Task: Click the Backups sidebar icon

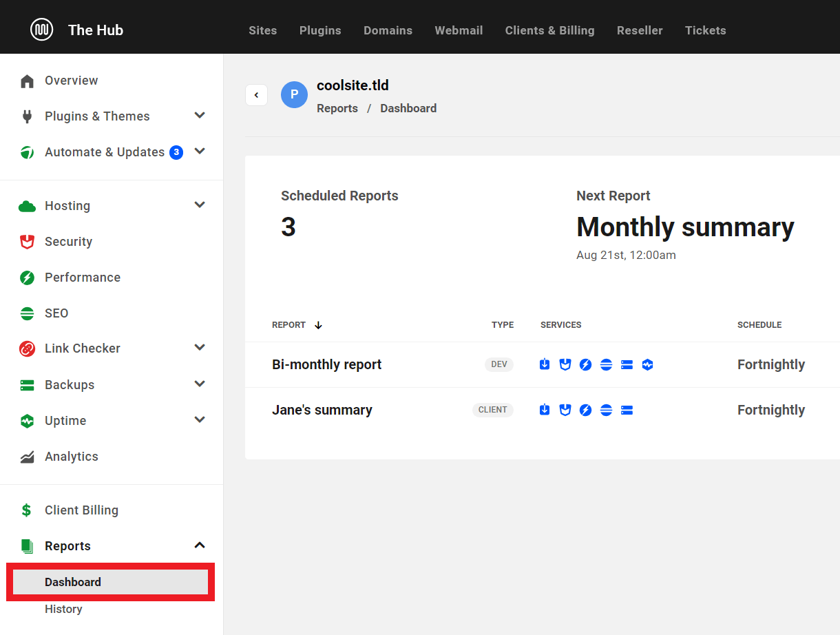Action: tap(27, 385)
